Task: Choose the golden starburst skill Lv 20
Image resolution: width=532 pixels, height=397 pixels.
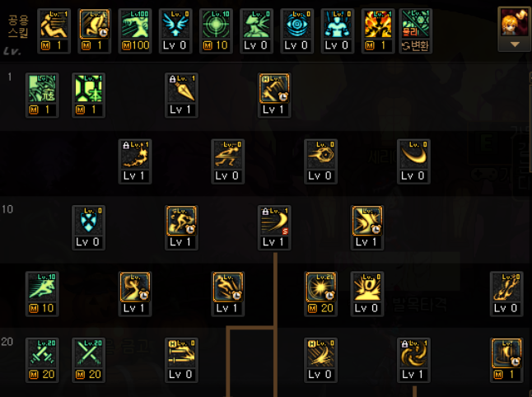Action: tap(320, 294)
